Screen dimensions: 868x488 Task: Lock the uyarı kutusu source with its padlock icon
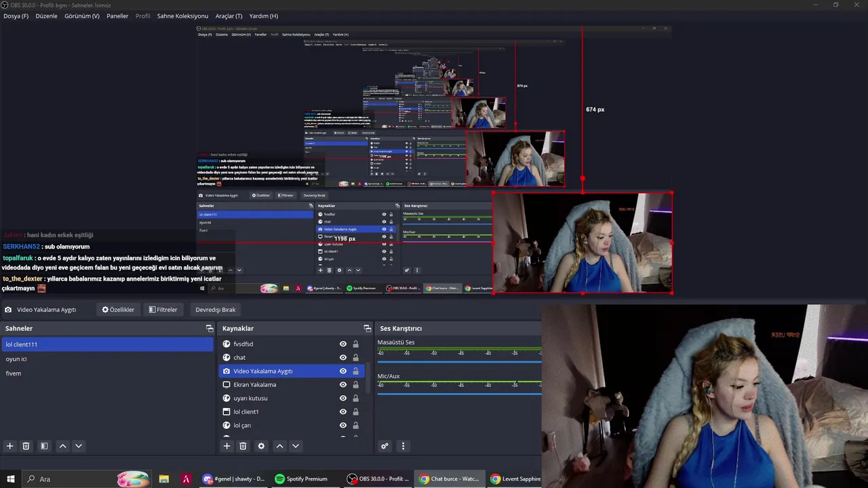[355, 399]
